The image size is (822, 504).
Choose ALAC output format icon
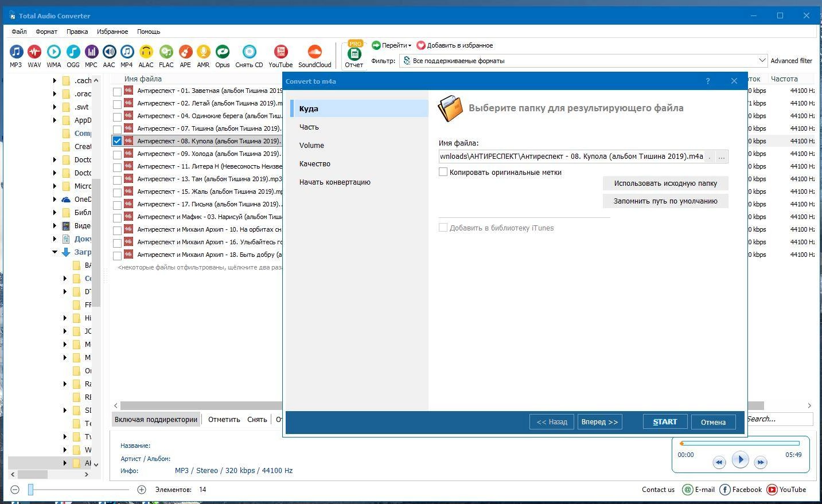pos(146,52)
